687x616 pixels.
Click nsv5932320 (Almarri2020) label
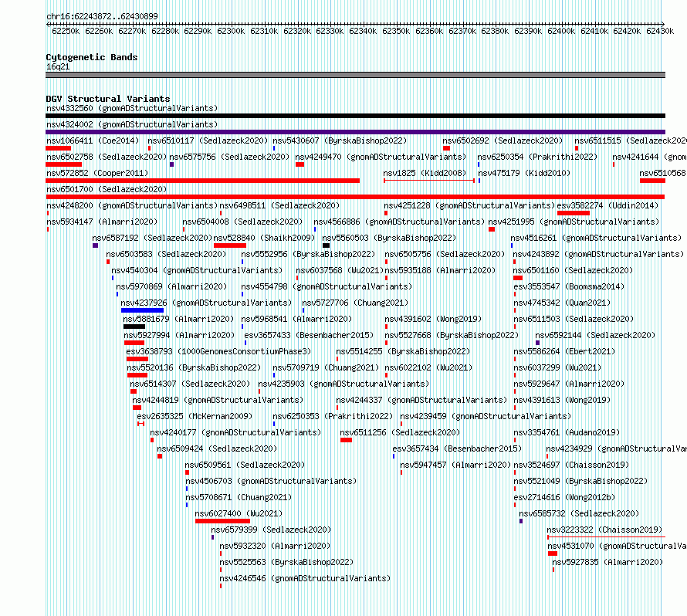pos(275,546)
